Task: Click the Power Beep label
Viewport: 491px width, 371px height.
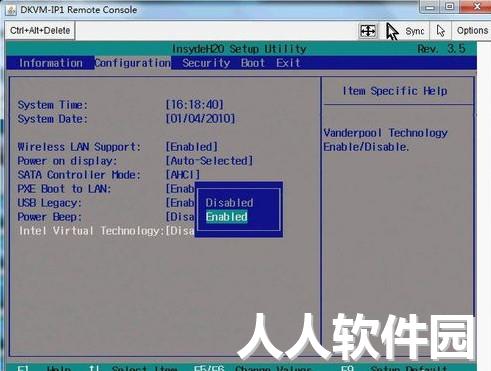Action: point(49,217)
